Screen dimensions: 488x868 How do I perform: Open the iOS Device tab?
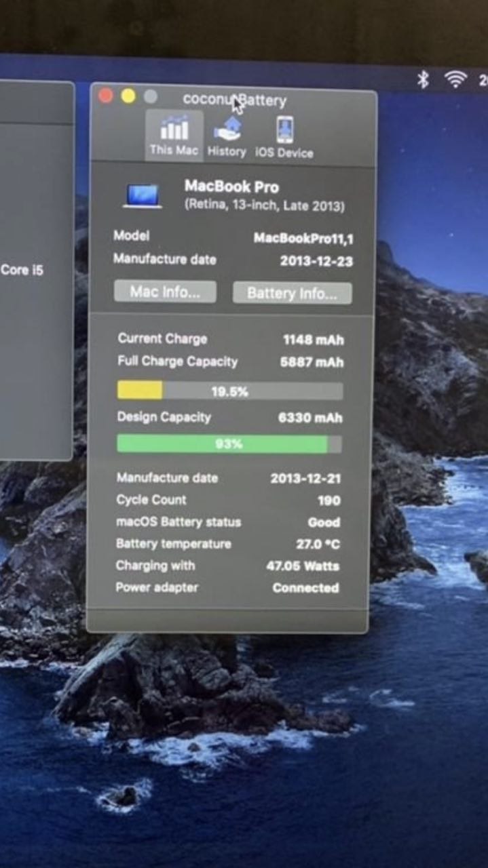[284, 137]
